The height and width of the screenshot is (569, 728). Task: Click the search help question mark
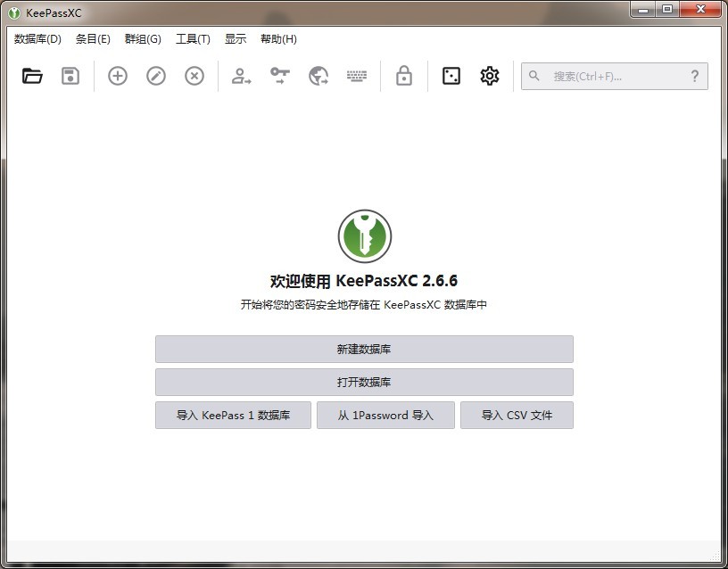695,76
